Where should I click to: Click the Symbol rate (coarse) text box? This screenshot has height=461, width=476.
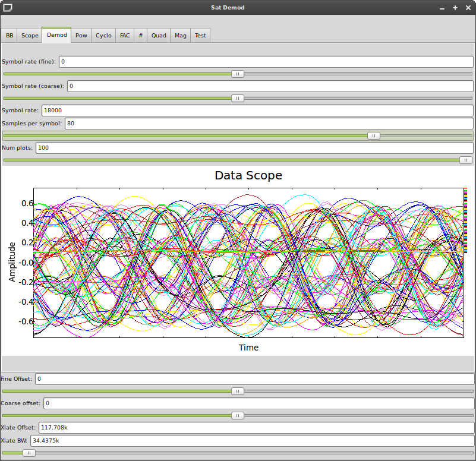pos(270,86)
